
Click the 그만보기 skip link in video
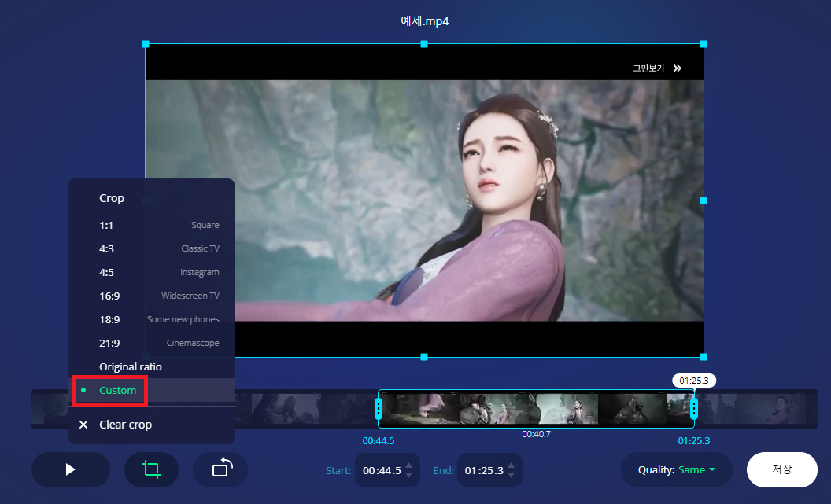coord(648,68)
